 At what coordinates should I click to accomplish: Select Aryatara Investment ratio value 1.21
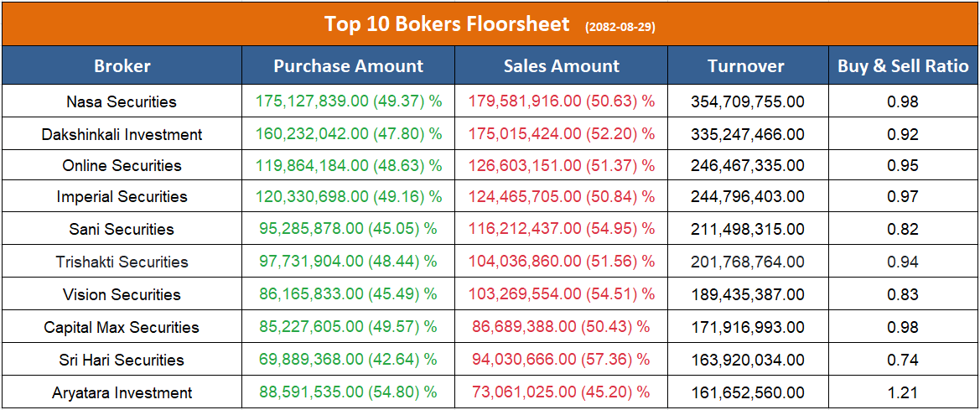coord(903,392)
